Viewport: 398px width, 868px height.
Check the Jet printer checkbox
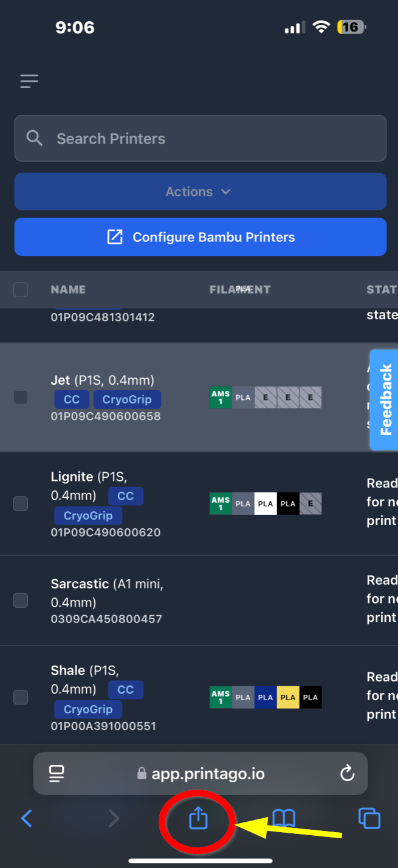[21, 398]
